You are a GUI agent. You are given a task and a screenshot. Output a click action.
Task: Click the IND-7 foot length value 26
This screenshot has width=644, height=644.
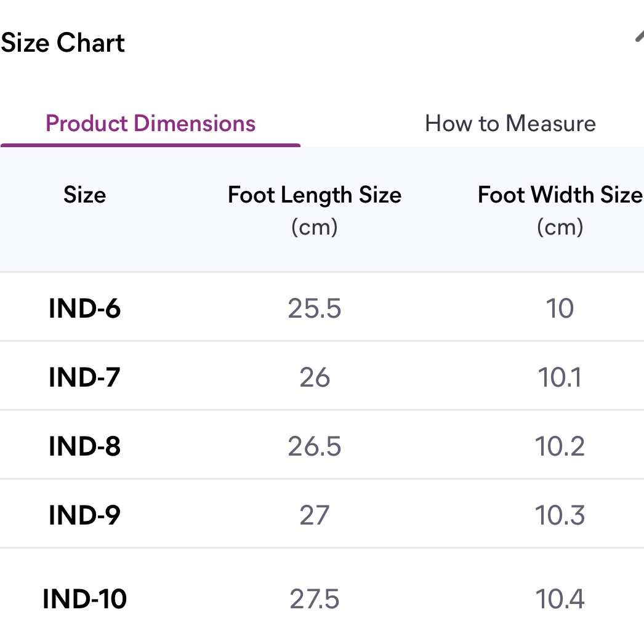point(315,377)
